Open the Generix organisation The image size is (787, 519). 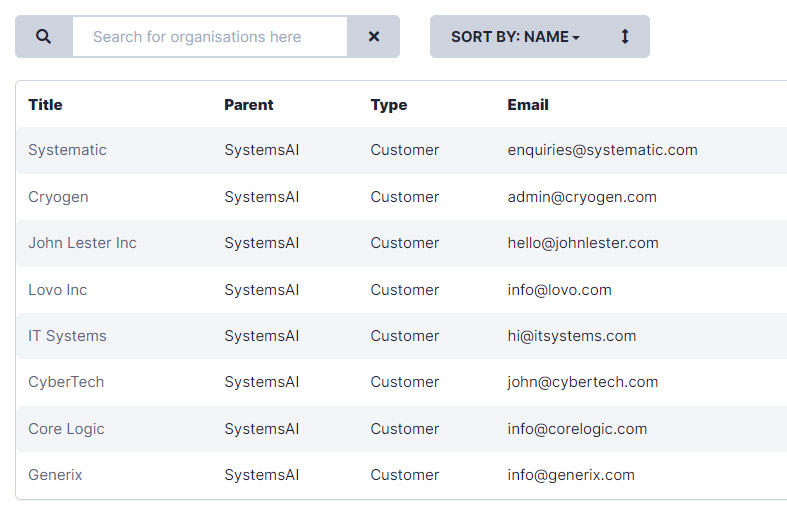point(55,475)
